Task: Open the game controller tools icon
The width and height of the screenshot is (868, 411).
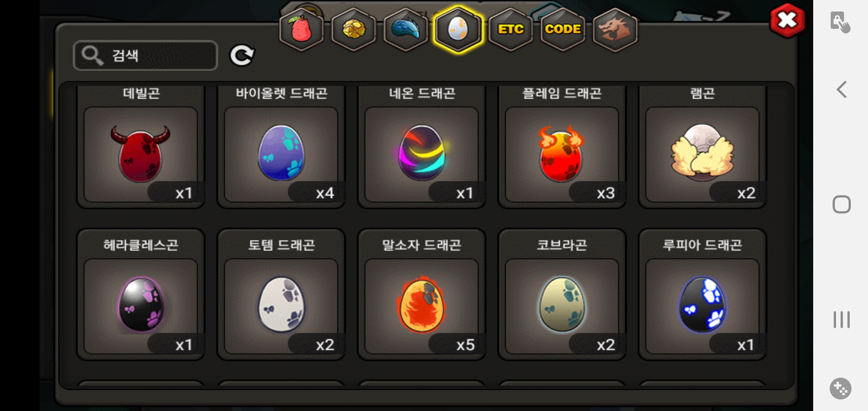Action: coord(841,389)
